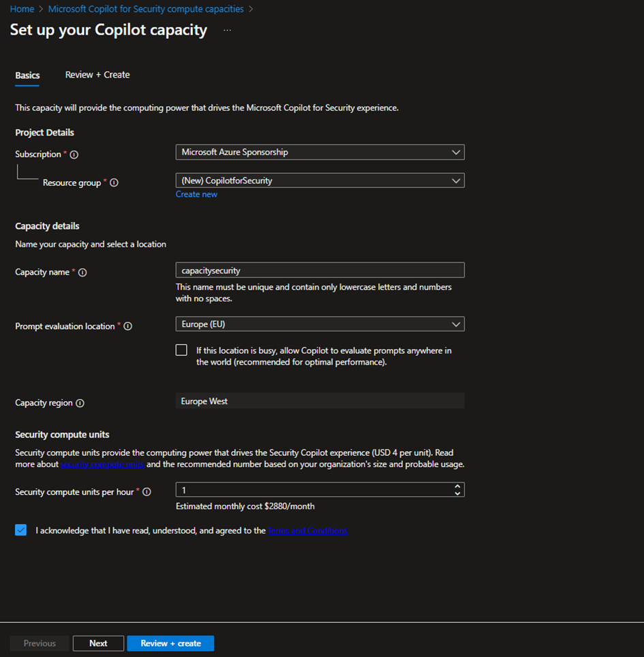The height and width of the screenshot is (657, 644).
Task: Click info icon next to Capacity region
Action: coord(80,403)
